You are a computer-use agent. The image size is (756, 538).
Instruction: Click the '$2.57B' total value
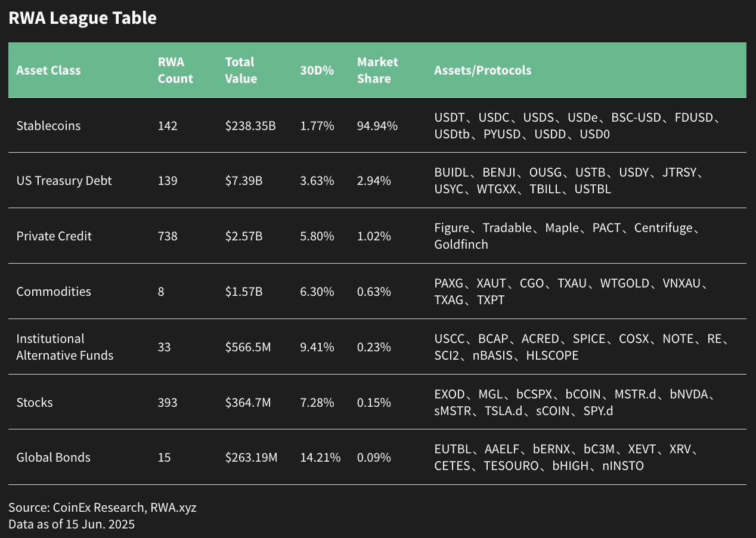click(x=244, y=236)
